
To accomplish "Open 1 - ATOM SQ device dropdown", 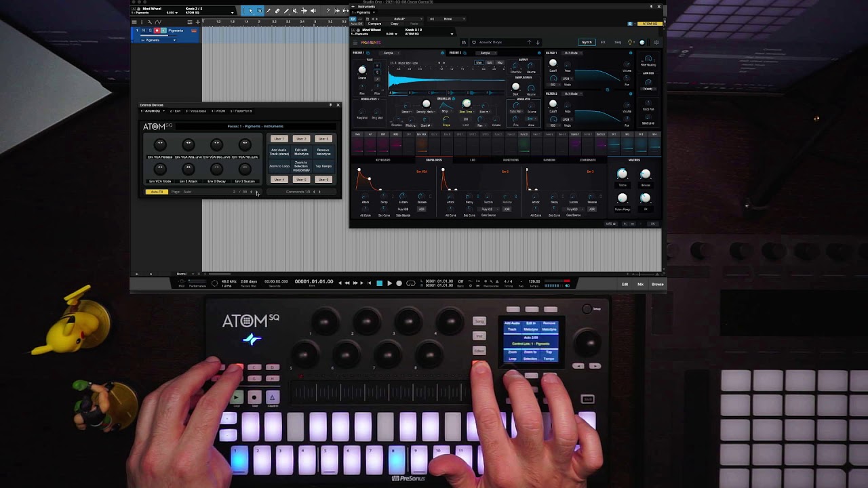I will tap(153, 111).
